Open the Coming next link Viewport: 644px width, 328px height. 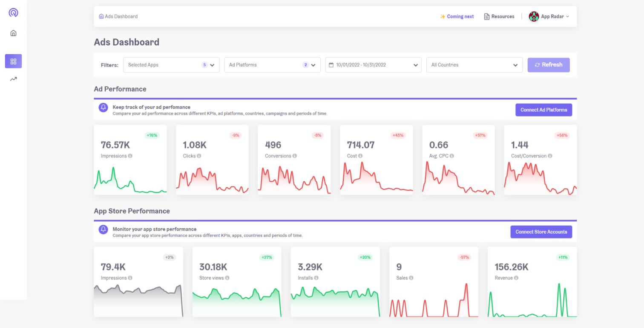pos(457,17)
